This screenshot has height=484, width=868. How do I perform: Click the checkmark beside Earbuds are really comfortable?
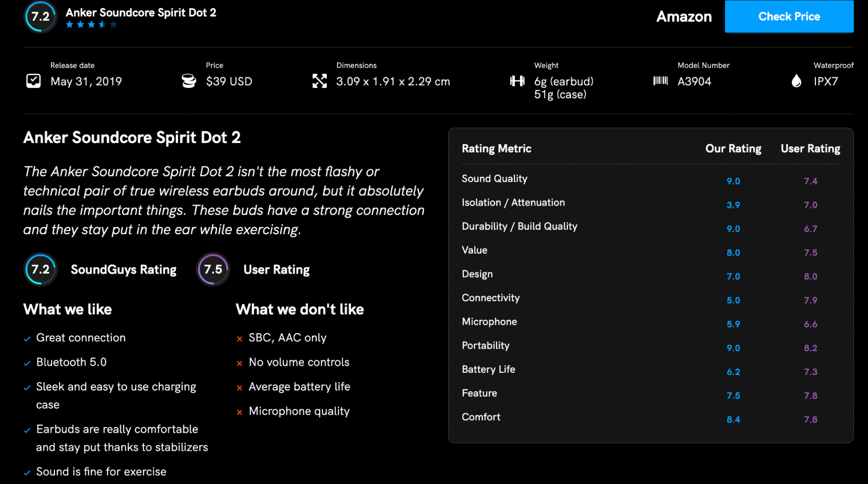pyautogui.click(x=27, y=431)
